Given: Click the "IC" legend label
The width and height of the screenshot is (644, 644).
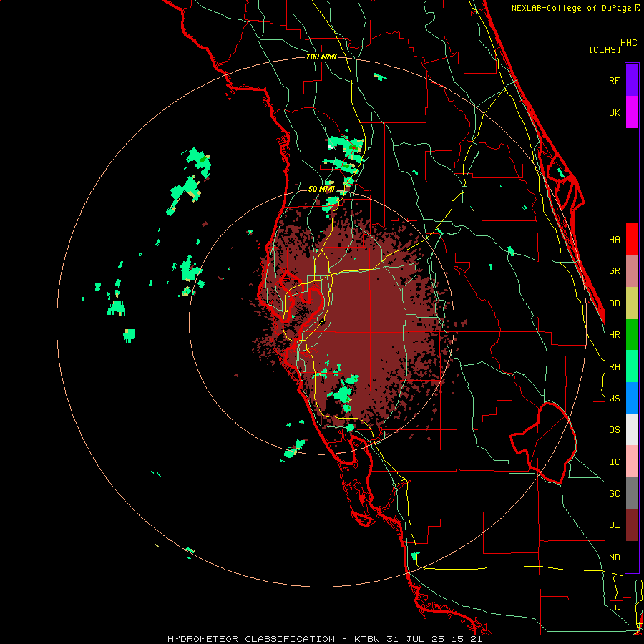Looking at the screenshot, I should click(x=615, y=462).
